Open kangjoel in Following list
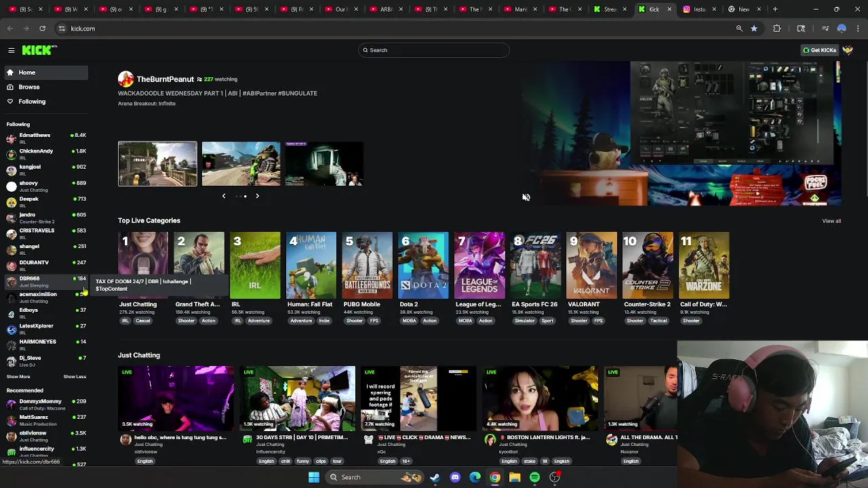The height and width of the screenshot is (488, 868). coord(46,169)
